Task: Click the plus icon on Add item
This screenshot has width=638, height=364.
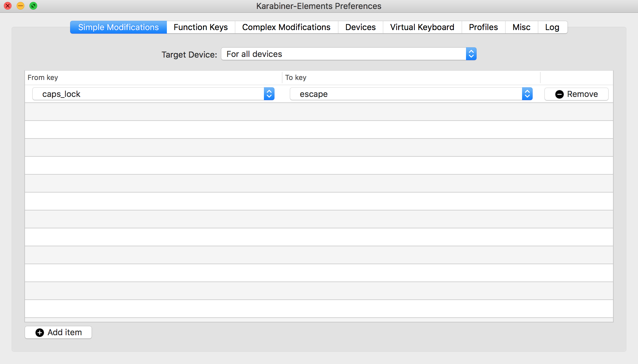Action: (x=40, y=332)
